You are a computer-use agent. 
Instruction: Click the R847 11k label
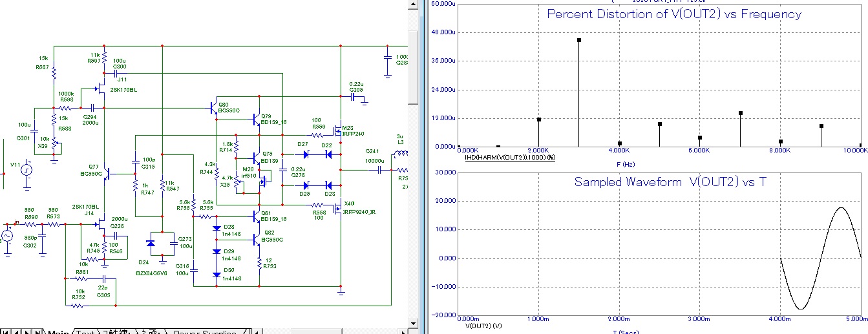click(x=173, y=185)
